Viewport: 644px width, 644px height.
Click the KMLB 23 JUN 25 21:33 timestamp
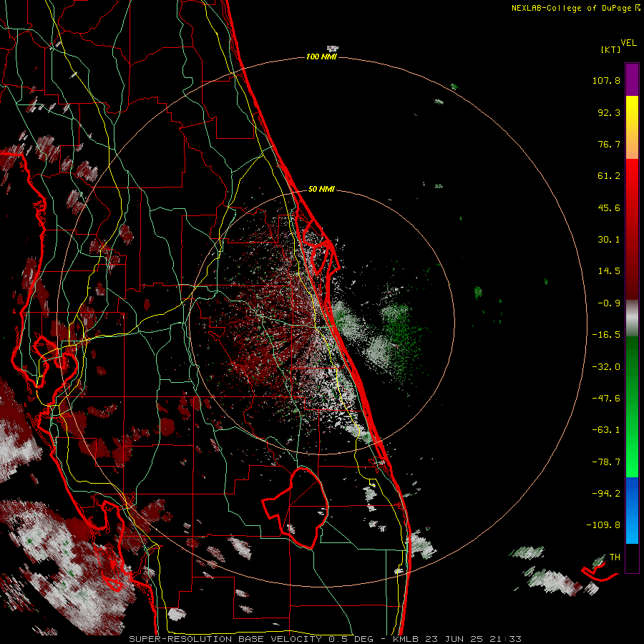457,639
